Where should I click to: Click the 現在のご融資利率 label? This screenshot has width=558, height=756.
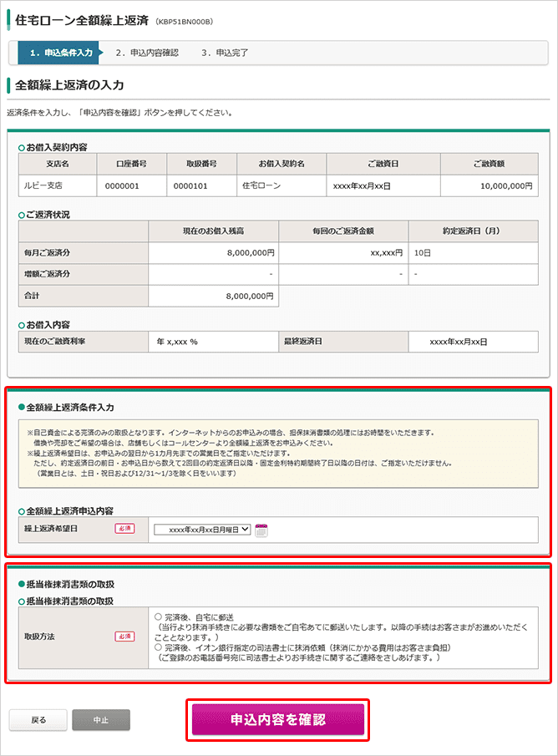pos(54,342)
